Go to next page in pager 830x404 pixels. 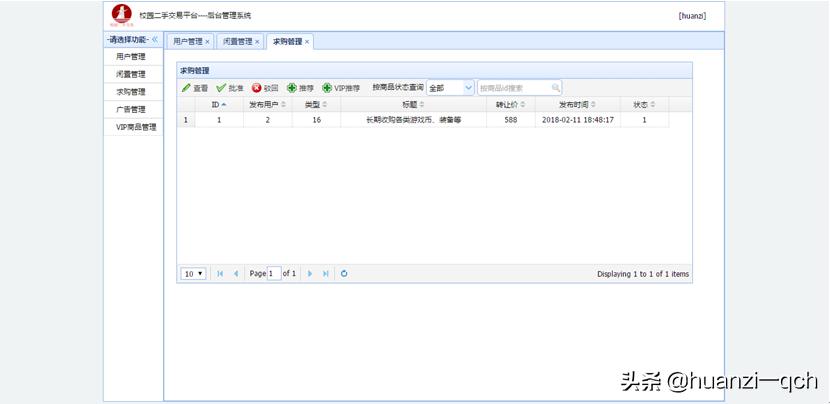[310, 274]
